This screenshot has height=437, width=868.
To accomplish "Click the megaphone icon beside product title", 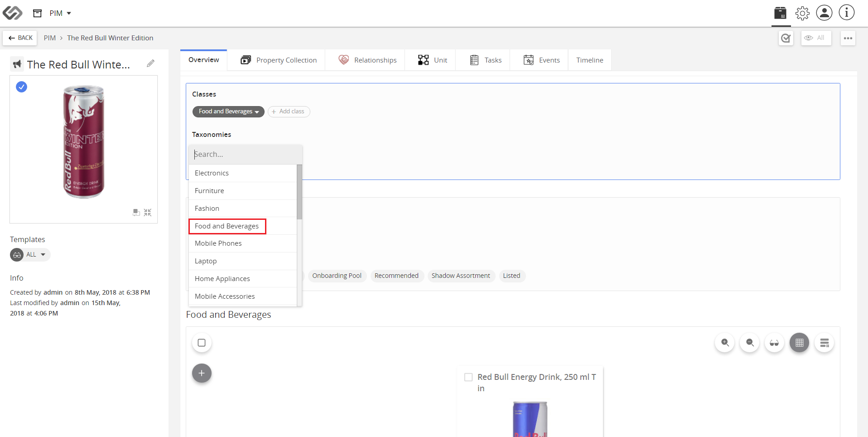I will click(17, 64).
